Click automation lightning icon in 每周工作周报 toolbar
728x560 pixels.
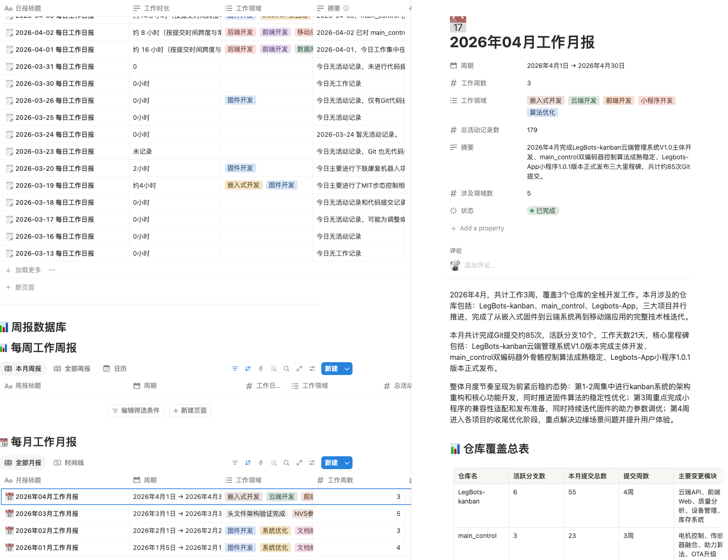pyautogui.click(x=261, y=369)
